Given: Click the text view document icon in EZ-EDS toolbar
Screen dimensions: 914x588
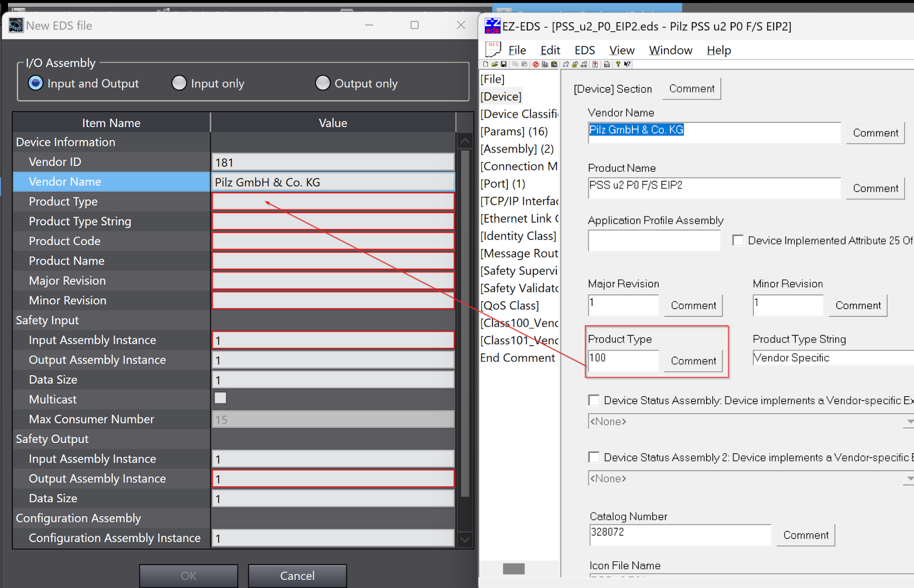Looking at the screenshot, I should click(x=607, y=64).
